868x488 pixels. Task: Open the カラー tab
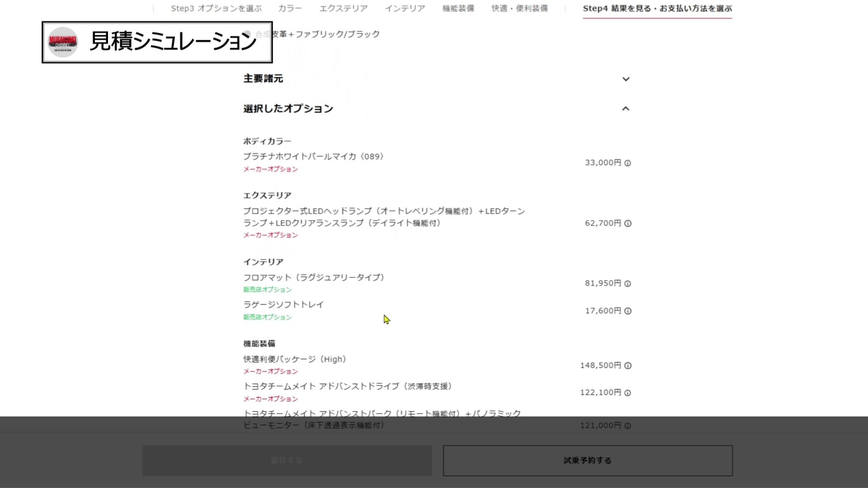290,9
